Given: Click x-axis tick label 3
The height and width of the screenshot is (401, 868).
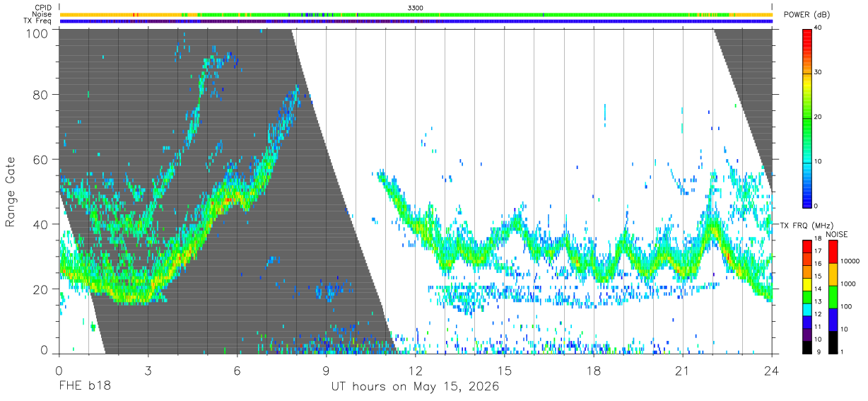Looking at the screenshot, I should [148, 371].
